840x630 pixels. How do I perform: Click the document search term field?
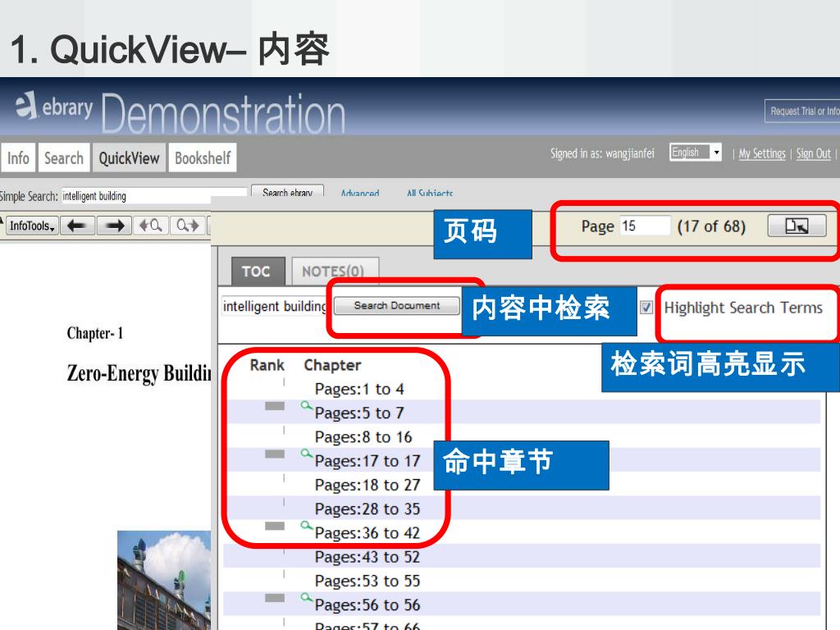[275, 306]
